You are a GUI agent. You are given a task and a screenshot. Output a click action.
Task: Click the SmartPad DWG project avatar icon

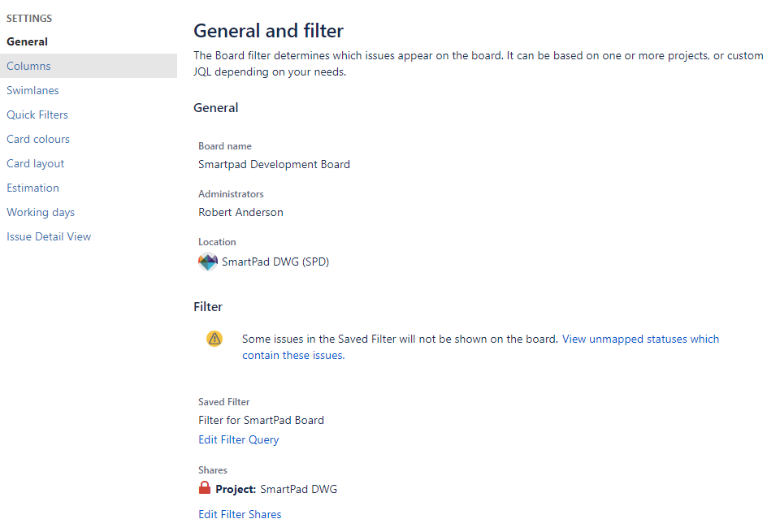pyautogui.click(x=208, y=262)
